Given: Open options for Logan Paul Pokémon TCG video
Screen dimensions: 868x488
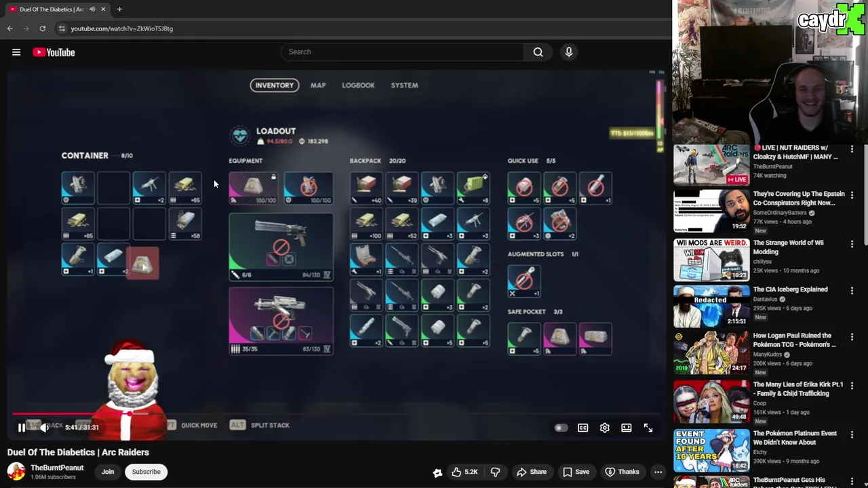Looking at the screenshot, I should coord(852,337).
